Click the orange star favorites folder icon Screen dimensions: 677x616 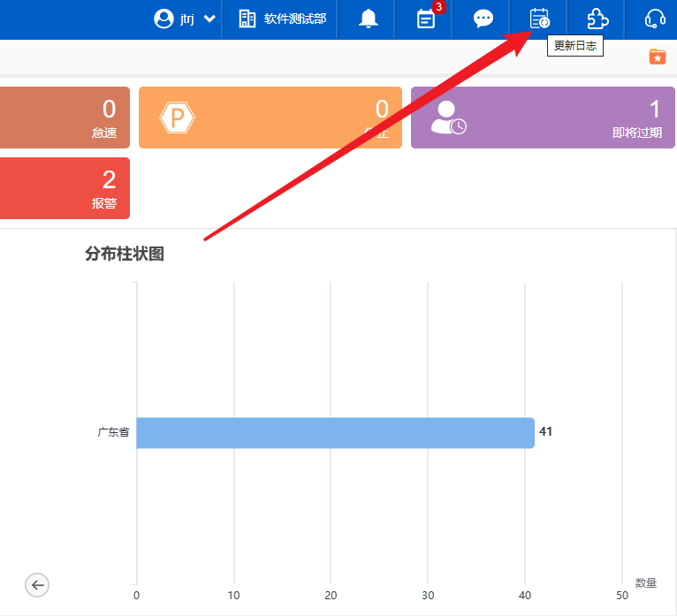(x=658, y=57)
